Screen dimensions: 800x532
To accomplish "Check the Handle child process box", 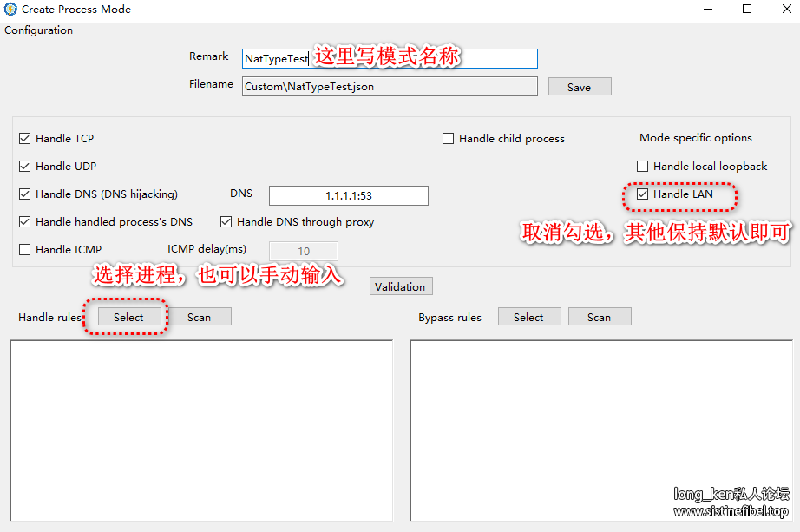I will click(449, 139).
